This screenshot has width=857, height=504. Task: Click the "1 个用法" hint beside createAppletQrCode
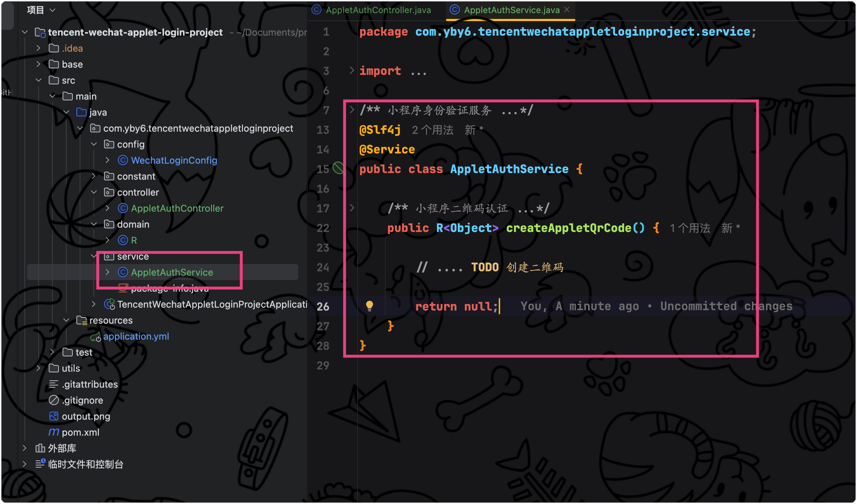690,228
